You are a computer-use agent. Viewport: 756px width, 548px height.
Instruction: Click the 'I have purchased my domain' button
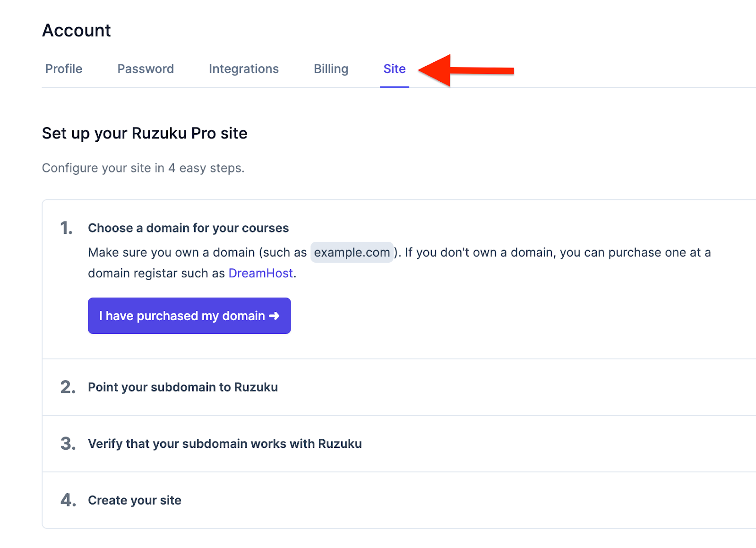coord(189,316)
